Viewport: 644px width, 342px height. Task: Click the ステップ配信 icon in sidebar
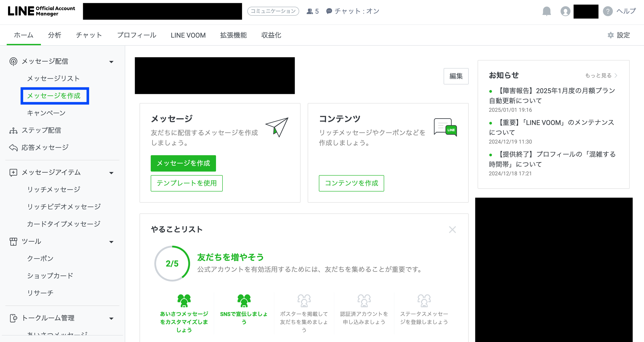tap(13, 130)
